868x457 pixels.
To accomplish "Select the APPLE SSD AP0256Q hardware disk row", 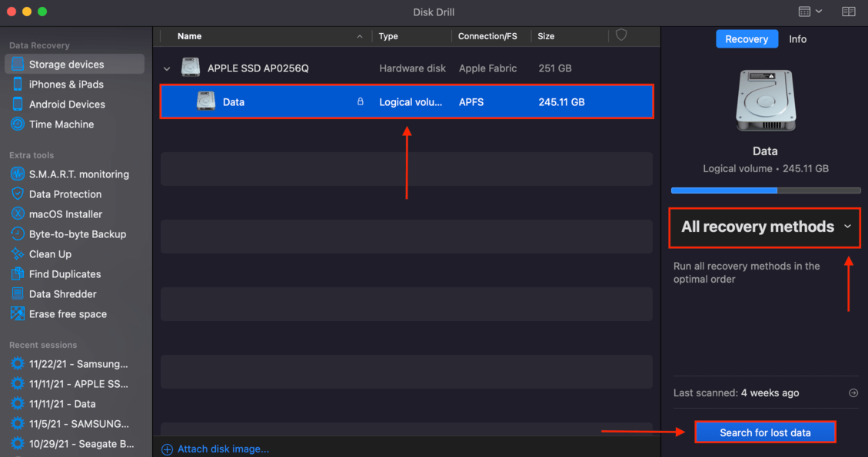I will (x=407, y=68).
